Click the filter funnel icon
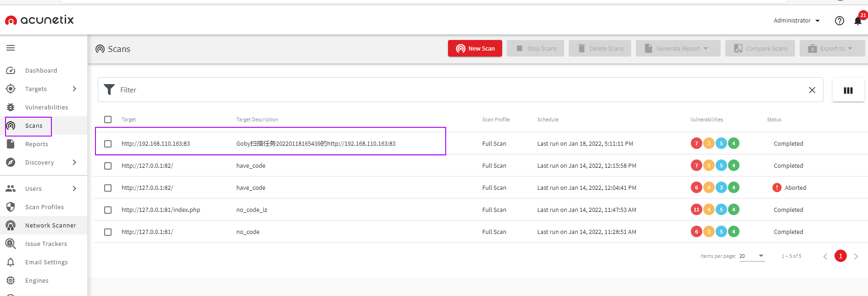The height and width of the screenshot is (296, 868). pos(109,90)
